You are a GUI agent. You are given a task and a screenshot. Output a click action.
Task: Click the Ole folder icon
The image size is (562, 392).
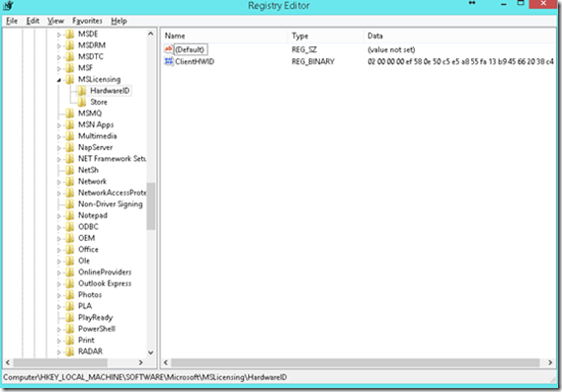point(70,261)
